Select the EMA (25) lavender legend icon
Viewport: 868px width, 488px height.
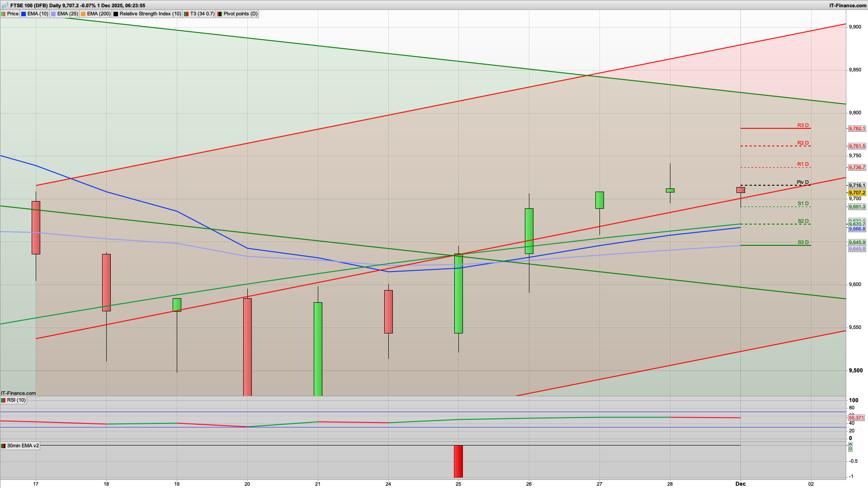tap(52, 14)
